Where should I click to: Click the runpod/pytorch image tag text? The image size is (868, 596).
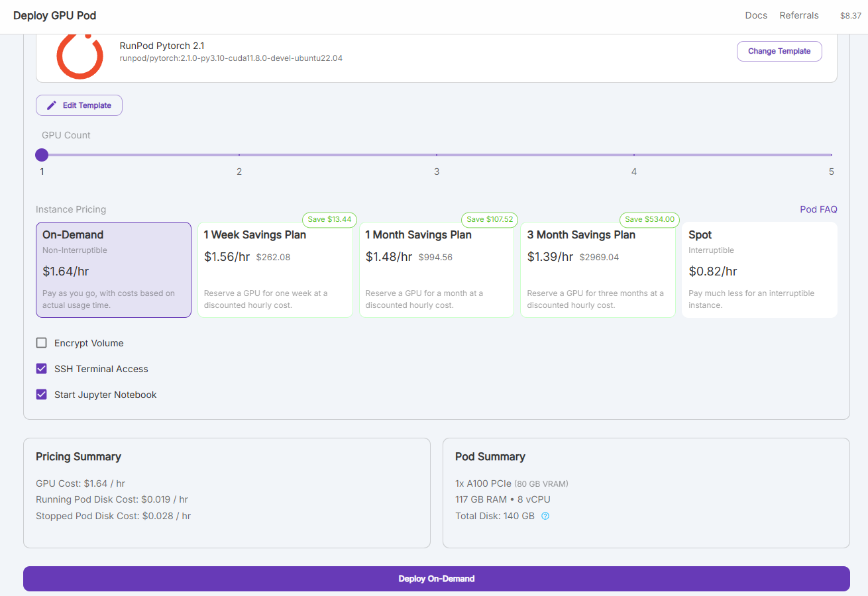click(x=231, y=58)
